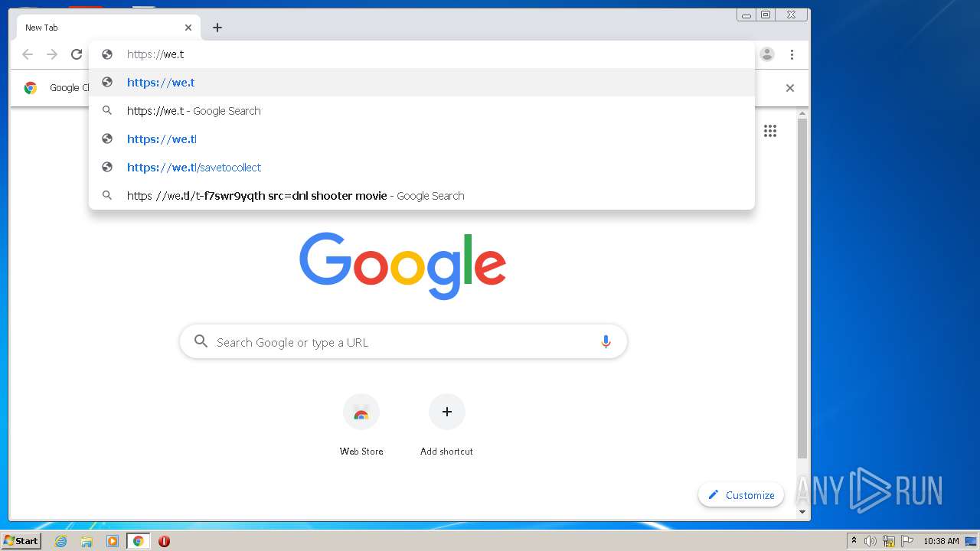This screenshot has width=980, height=551.
Task: Choose the https://we.tl suggestion
Action: coord(421,139)
